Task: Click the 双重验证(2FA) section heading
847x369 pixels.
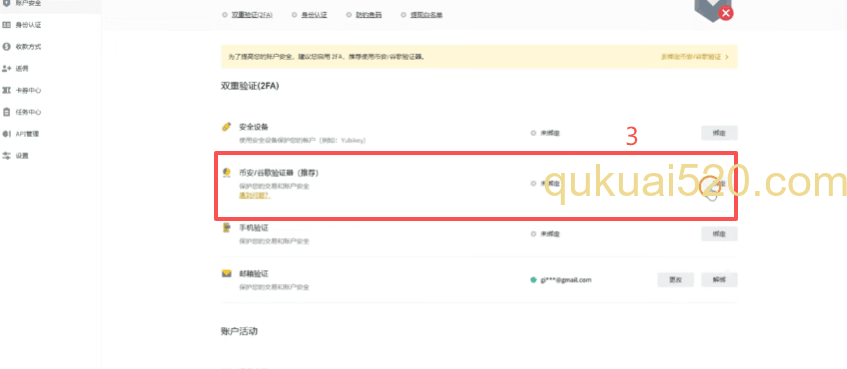Action: [250, 86]
